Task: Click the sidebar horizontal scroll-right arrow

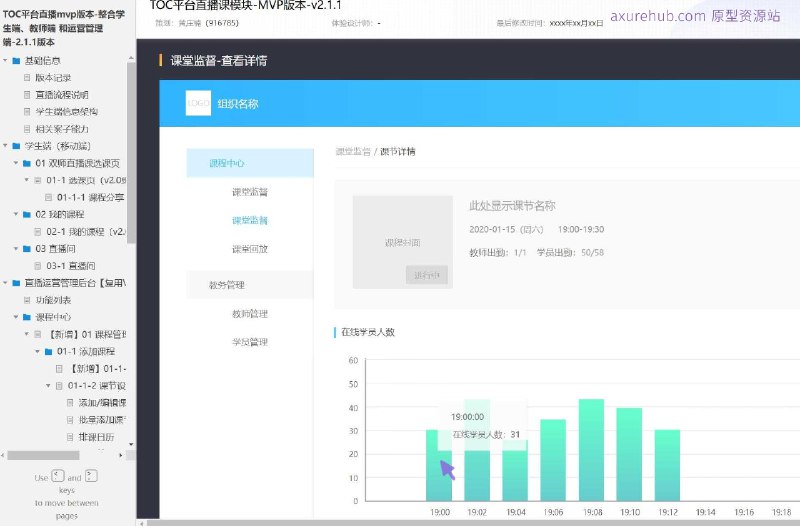Action: click(121, 455)
